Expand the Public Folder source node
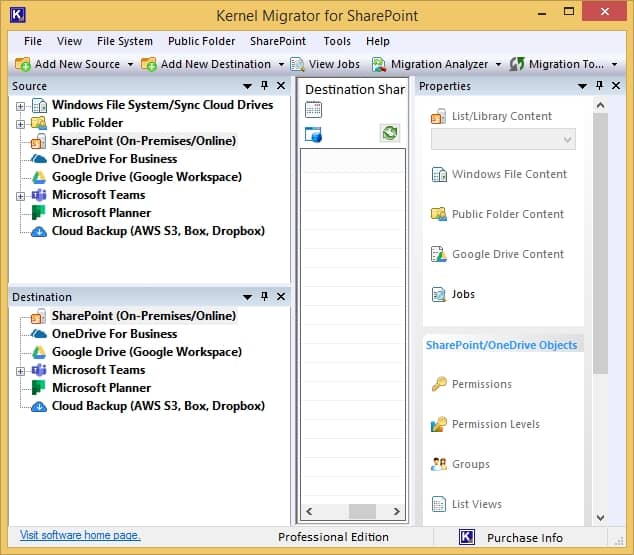 point(20,124)
